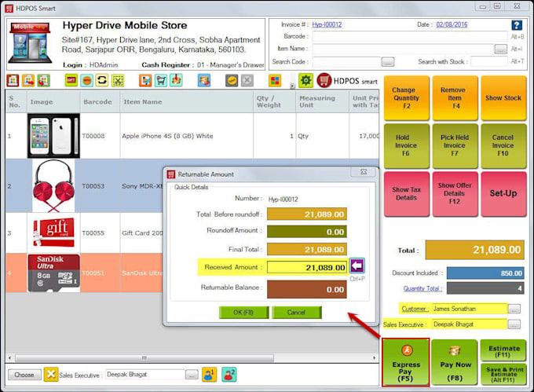The image size is (534, 392).
Task: Open browse button beside Search Code field
Action: [x=387, y=61]
